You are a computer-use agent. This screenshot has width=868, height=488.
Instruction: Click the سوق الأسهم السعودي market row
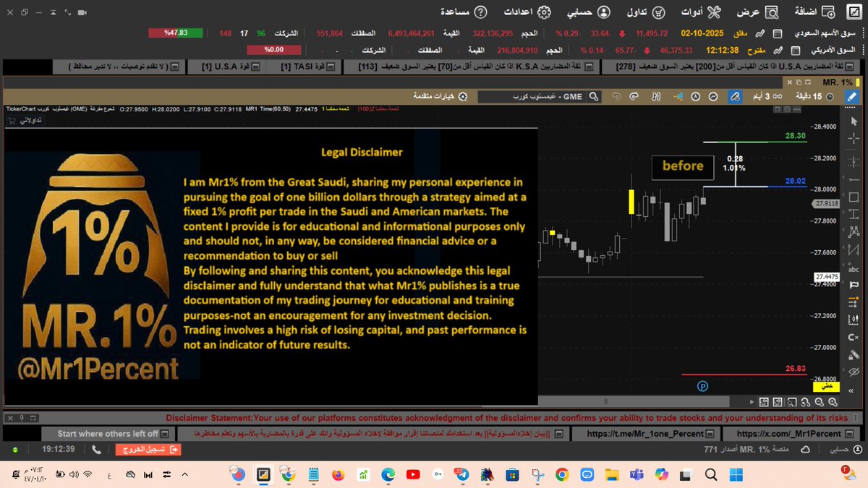503,33
